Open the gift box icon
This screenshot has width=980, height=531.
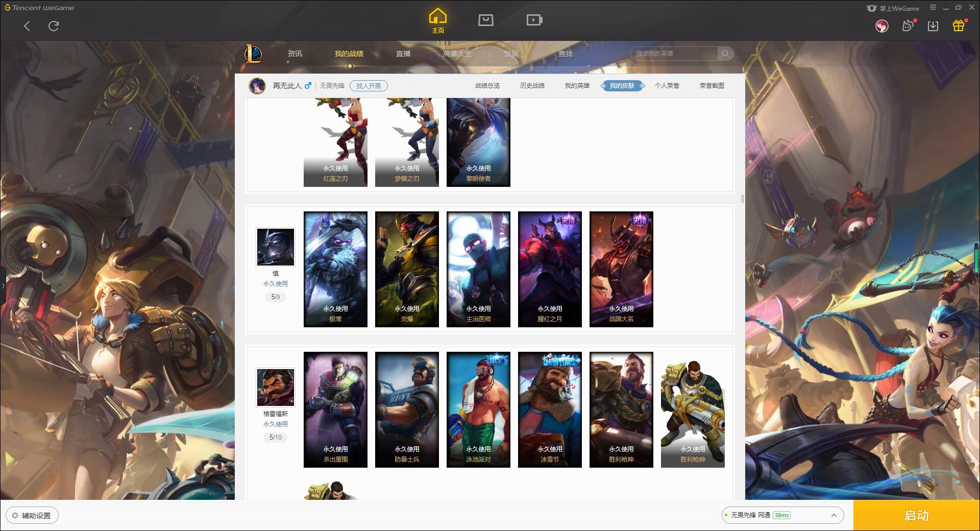959,26
